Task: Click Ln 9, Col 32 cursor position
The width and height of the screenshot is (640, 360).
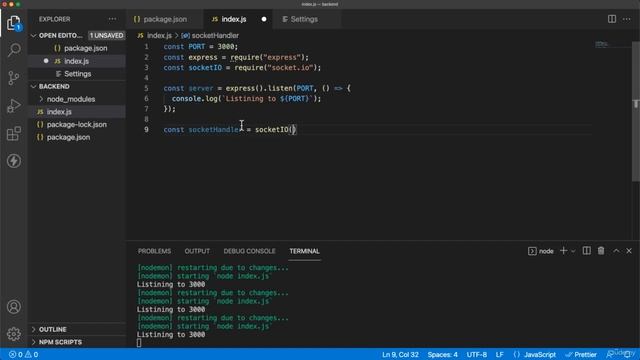Action: [400, 355]
